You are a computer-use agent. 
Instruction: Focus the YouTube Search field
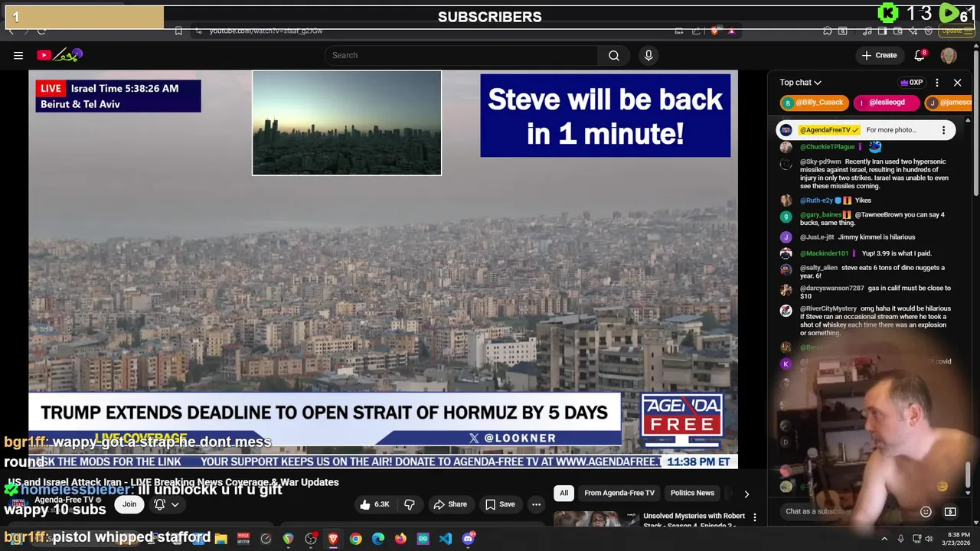[x=461, y=55]
